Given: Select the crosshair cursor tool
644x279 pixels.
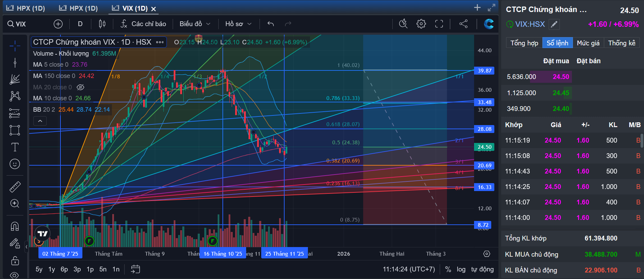Looking at the screenshot, I should [15, 45].
